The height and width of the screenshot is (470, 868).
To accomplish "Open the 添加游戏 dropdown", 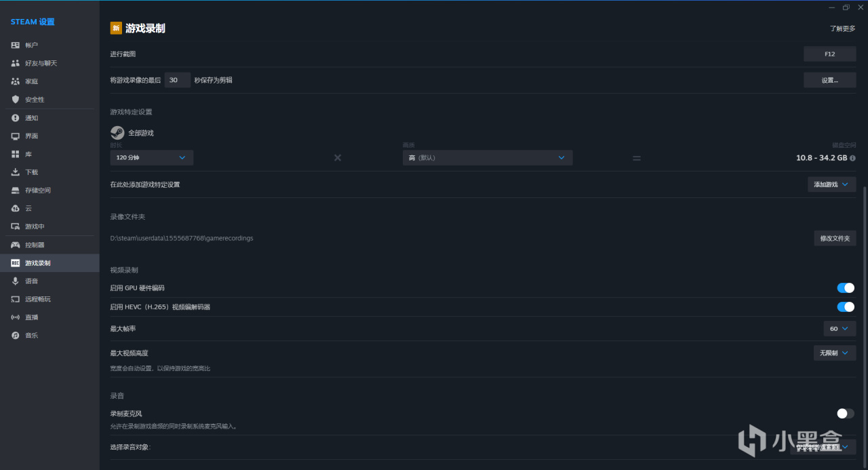I will (831, 184).
